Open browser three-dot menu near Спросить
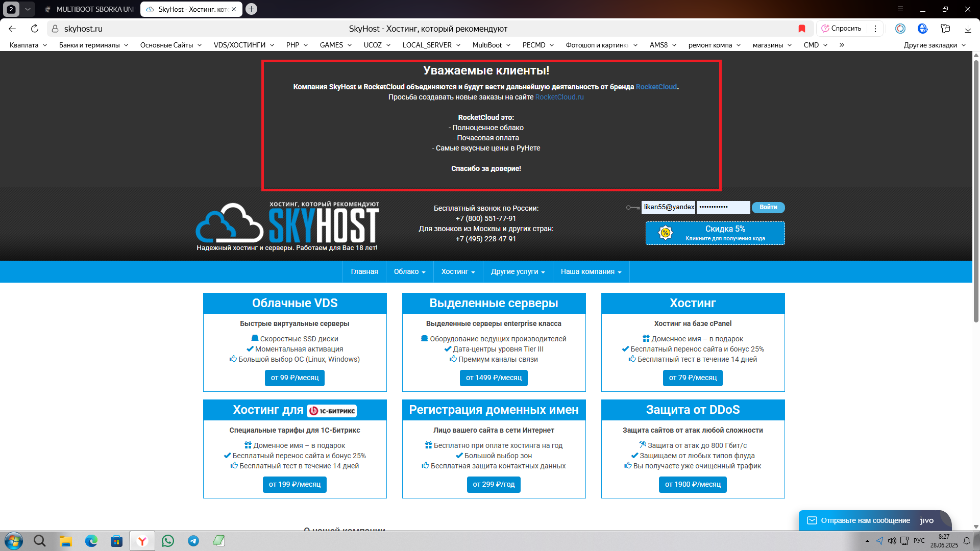The image size is (980, 551). coord(875,29)
